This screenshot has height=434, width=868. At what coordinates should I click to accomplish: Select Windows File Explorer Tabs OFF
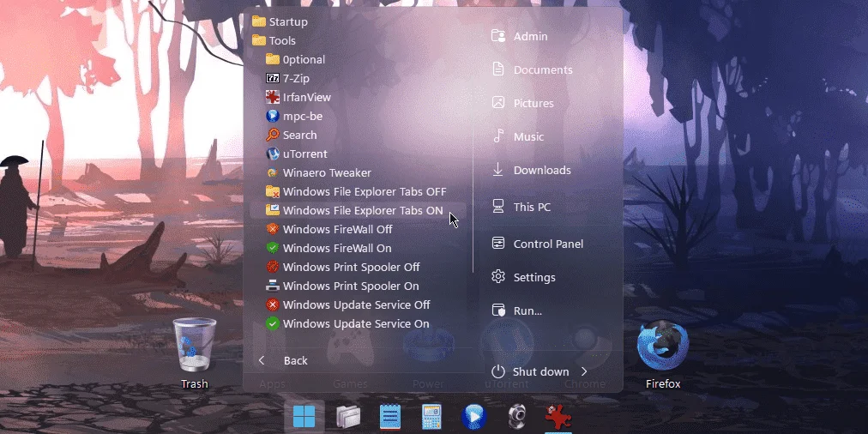coord(355,191)
